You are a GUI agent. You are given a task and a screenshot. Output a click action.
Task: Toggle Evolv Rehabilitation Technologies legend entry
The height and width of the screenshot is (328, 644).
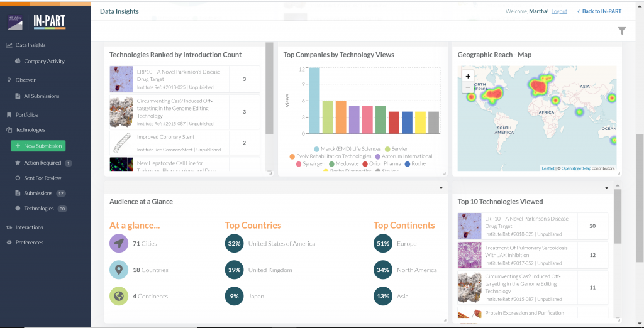tap(330, 156)
